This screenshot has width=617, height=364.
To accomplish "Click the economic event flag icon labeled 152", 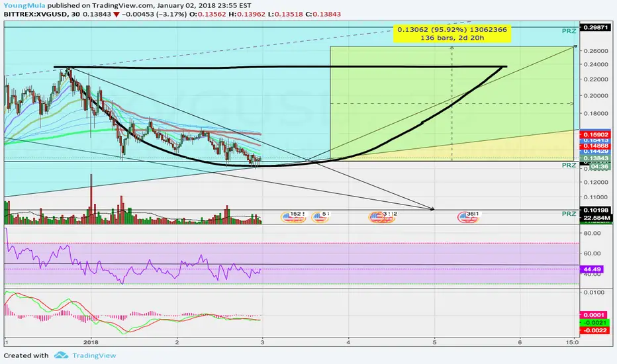I will 293,216.
